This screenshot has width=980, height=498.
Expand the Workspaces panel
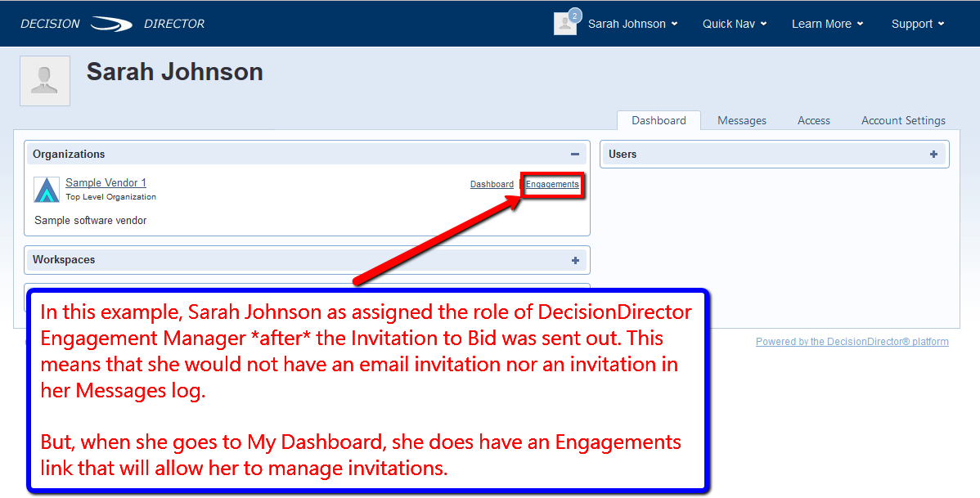(x=575, y=260)
